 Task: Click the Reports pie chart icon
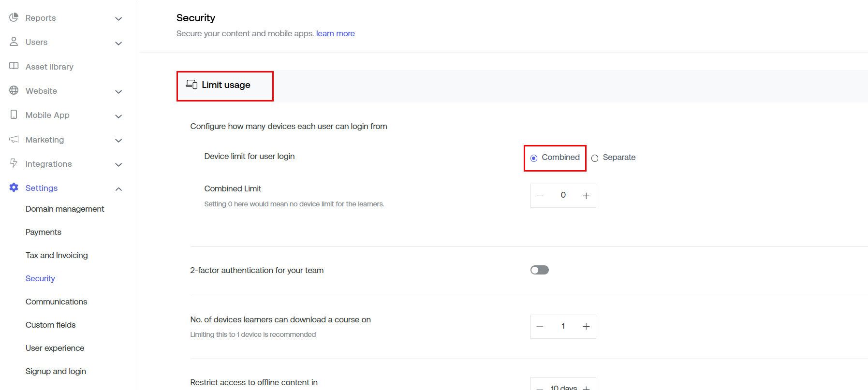pos(14,17)
